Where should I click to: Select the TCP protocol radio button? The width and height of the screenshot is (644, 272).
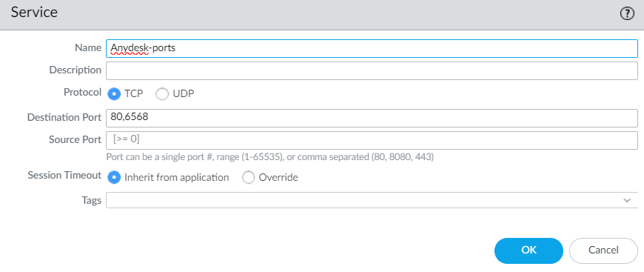click(114, 94)
